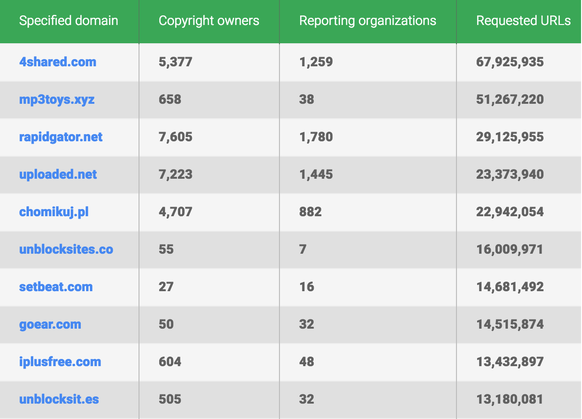
Task: Open the iplusfree.com domain link
Action: click(60, 362)
